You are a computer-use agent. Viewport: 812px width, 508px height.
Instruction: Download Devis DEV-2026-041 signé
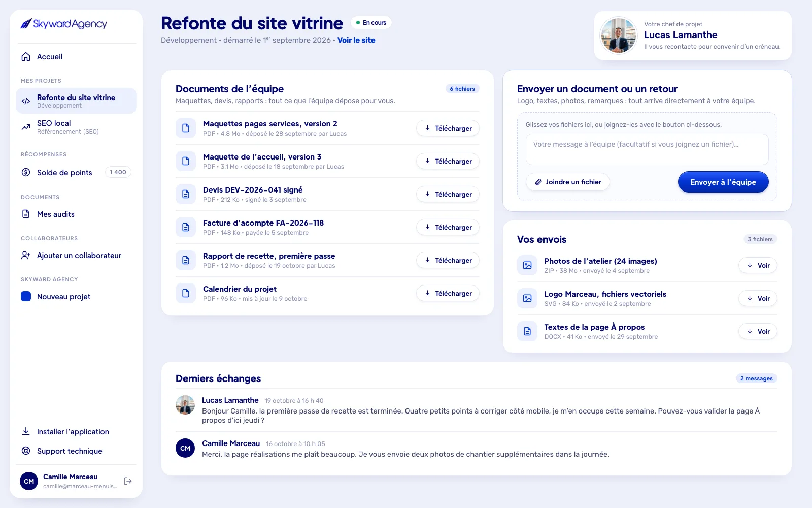tap(448, 194)
